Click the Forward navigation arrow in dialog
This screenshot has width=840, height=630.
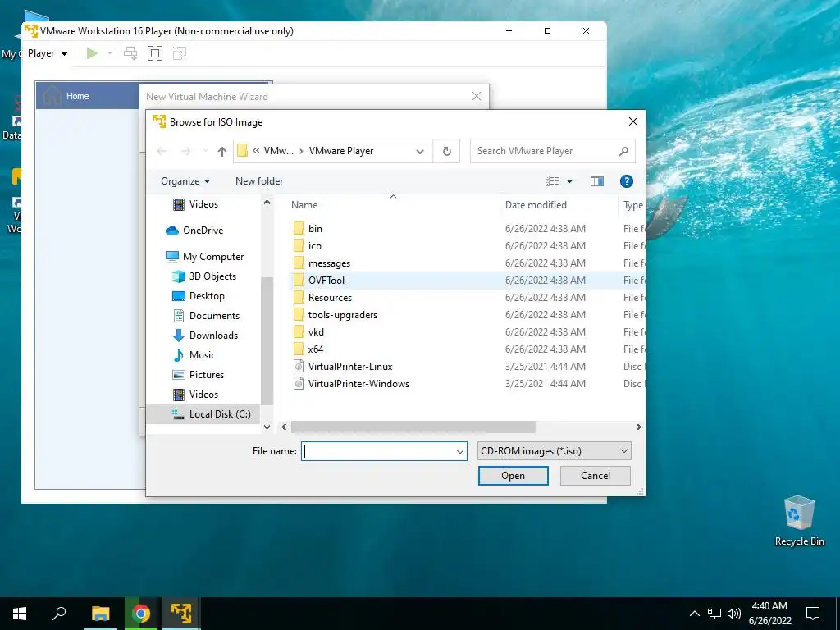[185, 152]
